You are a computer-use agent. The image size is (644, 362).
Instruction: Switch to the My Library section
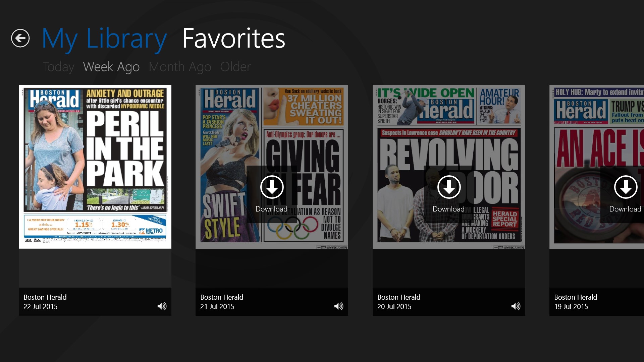(104, 39)
